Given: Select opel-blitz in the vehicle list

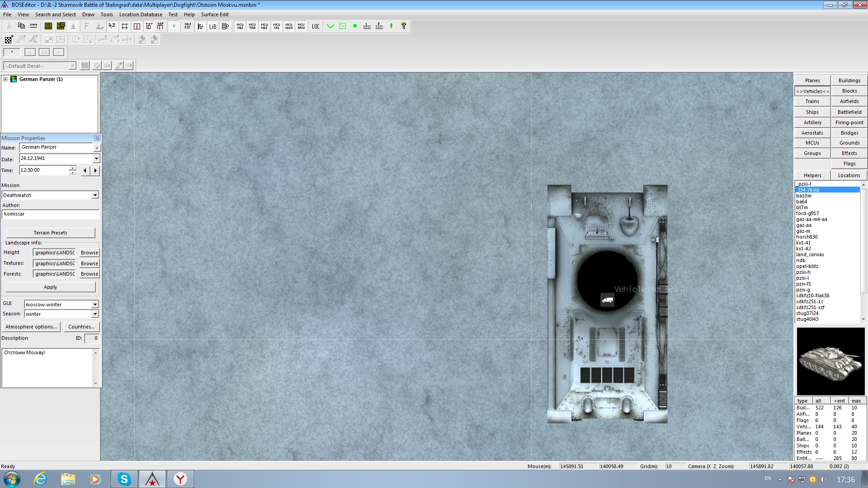Looking at the screenshot, I should click(x=807, y=266).
